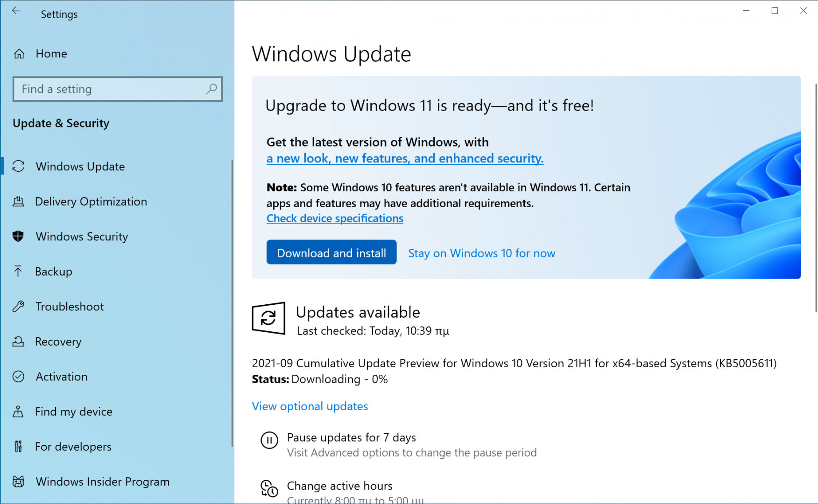Click the Home house icon
This screenshot has height=504, width=818.
point(19,54)
